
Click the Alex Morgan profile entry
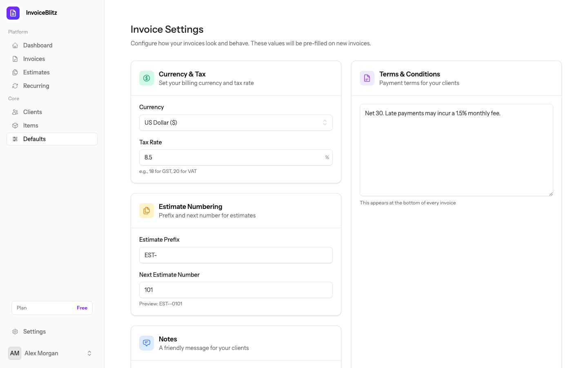tap(41, 353)
